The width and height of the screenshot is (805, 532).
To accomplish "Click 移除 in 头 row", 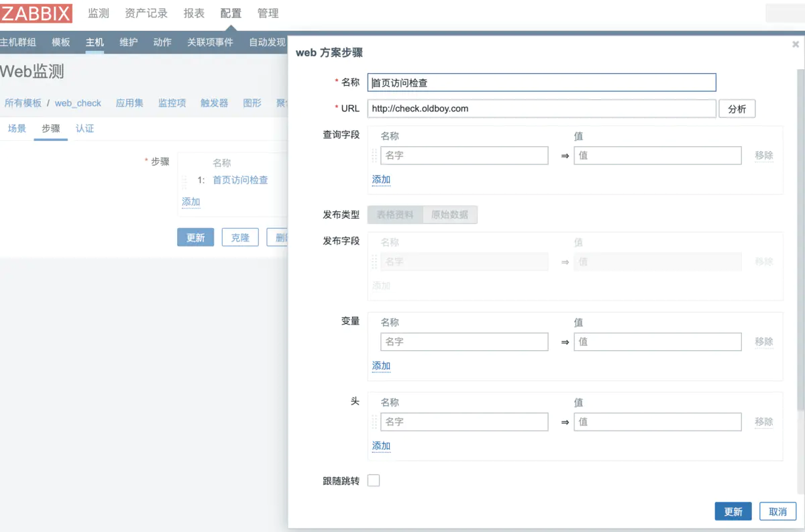I will pos(764,422).
